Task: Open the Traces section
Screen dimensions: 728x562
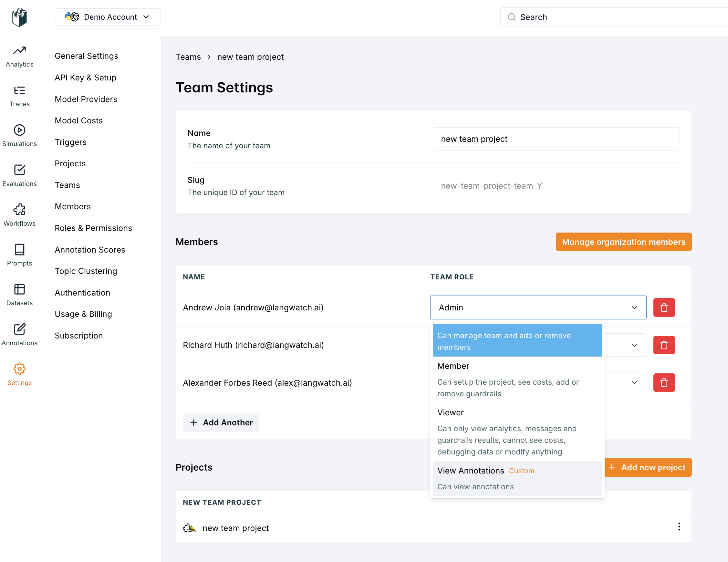Action: (x=19, y=96)
